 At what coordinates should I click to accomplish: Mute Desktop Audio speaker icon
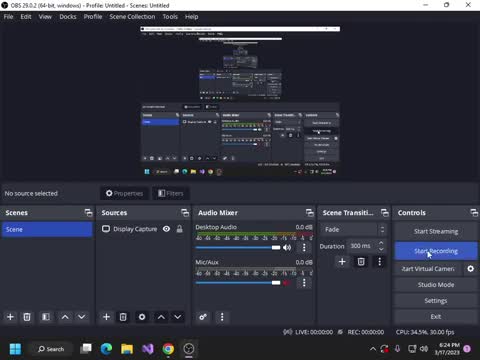[x=287, y=248]
